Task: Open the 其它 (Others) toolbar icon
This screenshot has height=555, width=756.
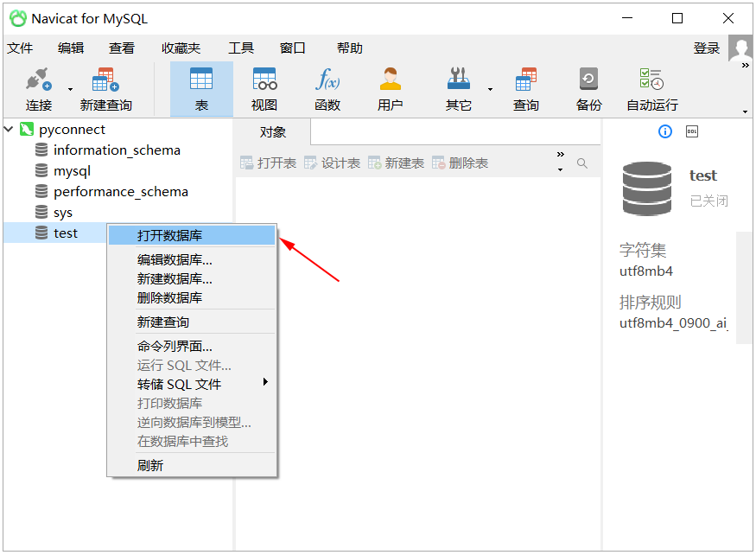Action: [x=458, y=89]
